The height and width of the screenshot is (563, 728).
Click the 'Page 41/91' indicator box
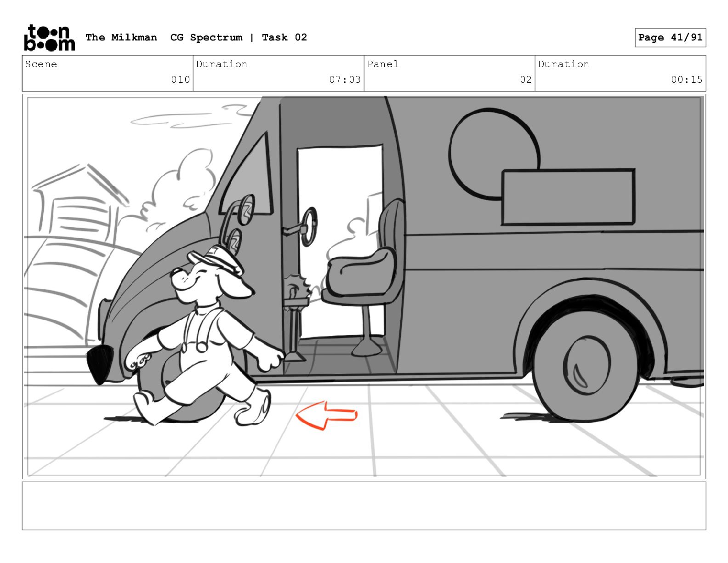pos(670,38)
